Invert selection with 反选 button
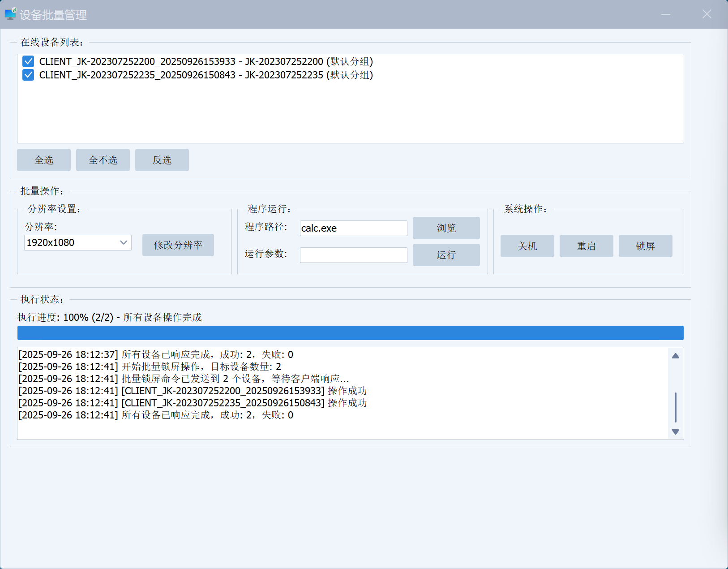728x569 pixels. click(162, 160)
